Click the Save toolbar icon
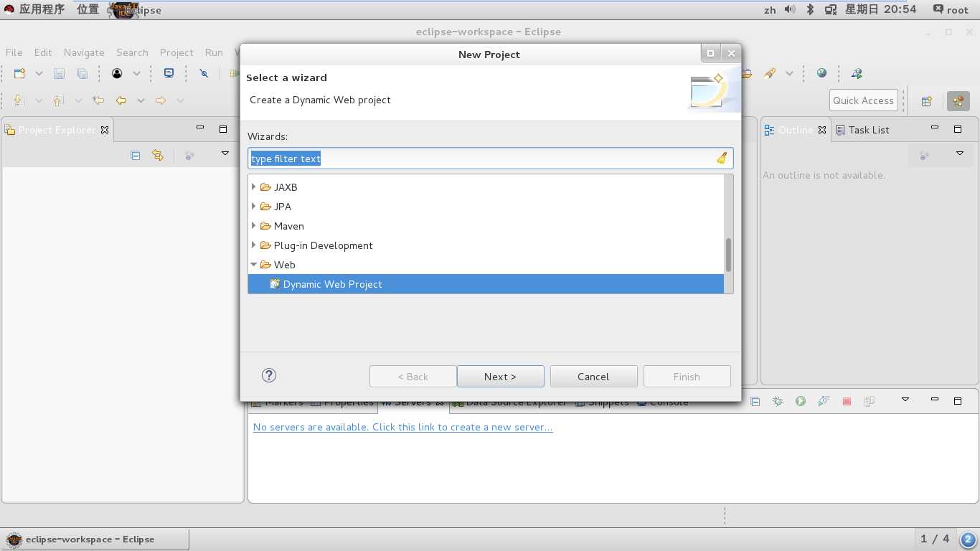 pos(60,73)
